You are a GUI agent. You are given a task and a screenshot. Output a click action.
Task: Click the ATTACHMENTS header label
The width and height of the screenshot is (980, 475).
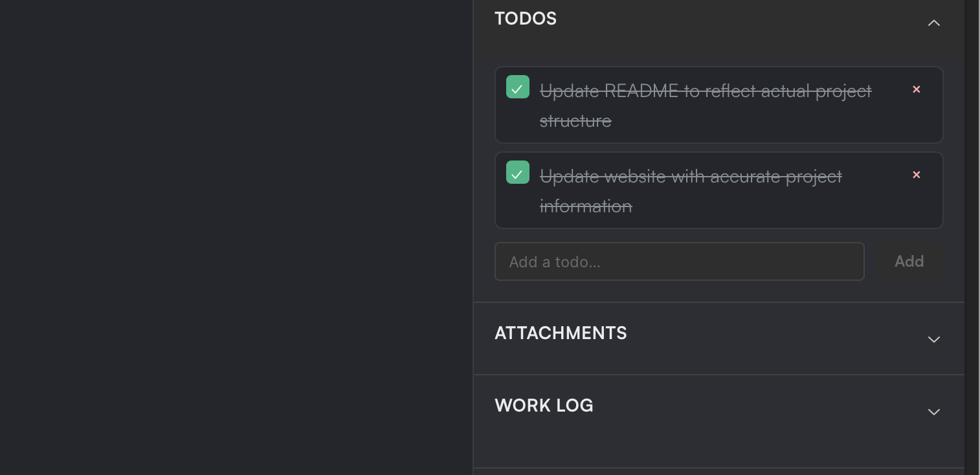(x=561, y=333)
